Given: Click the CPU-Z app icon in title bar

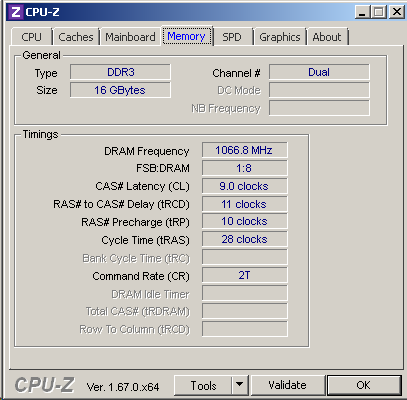Looking at the screenshot, I should [x=16, y=12].
